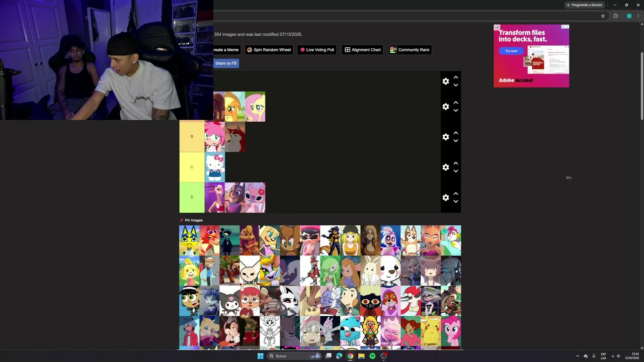Open settings gear for the Fluttershy row

click(x=446, y=107)
